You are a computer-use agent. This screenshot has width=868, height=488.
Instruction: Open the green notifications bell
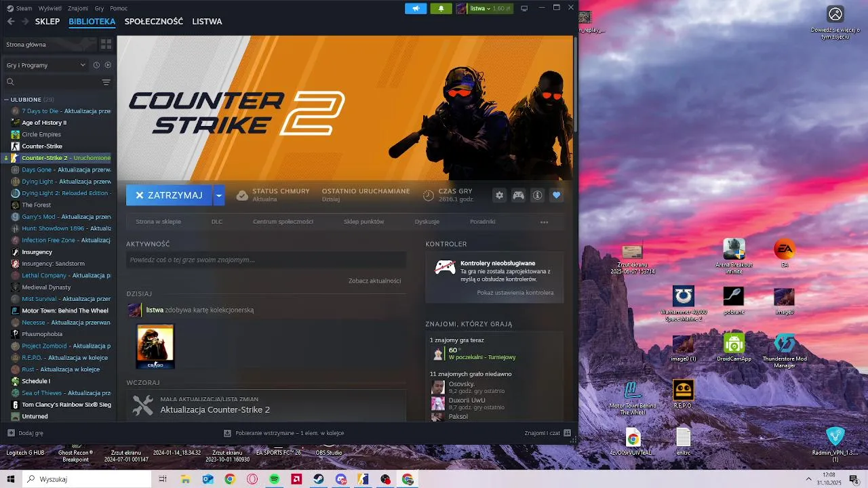click(441, 8)
